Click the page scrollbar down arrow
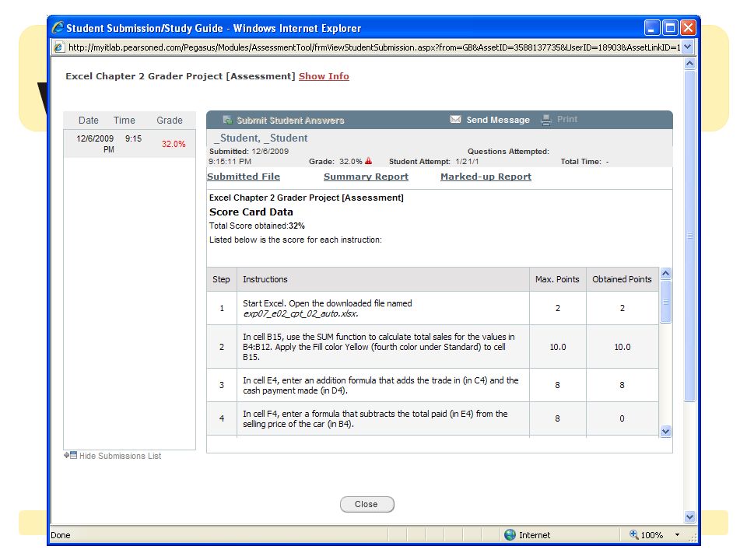The width and height of the screenshot is (747, 560). point(689,516)
